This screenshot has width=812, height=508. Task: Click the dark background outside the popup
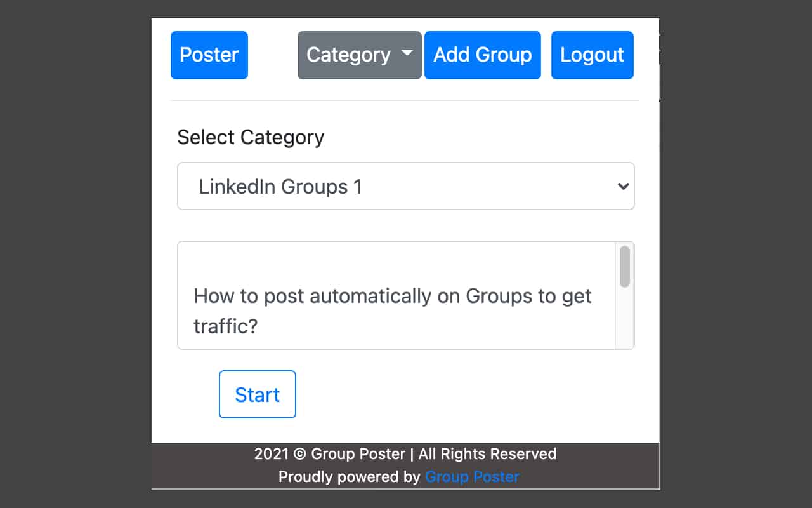point(76,254)
